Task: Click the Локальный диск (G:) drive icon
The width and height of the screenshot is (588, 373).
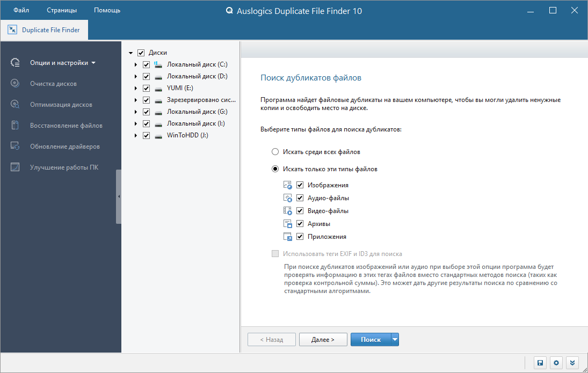Action: pos(158,112)
